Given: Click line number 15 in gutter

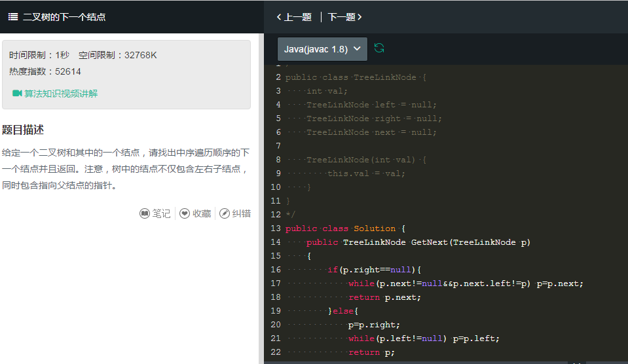Looking at the screenshot, I should click(276, 256).
